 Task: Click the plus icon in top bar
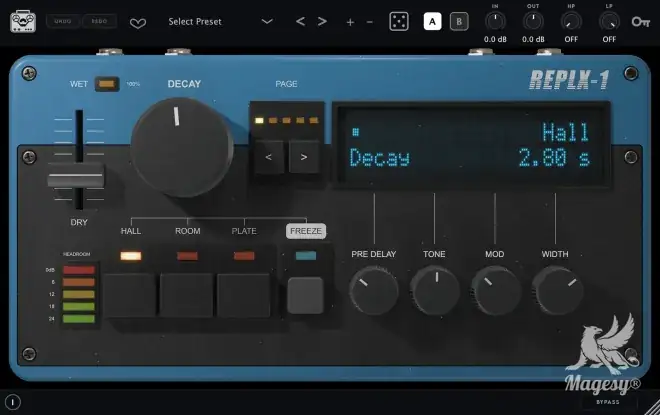(x=350, y=22)
